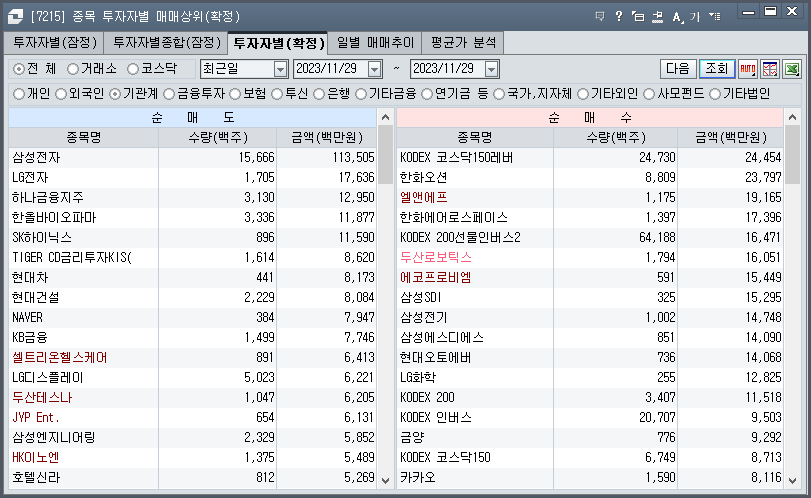This screenshot has width=811, height=498.
Task: Open the title bar list menu icon
Action: [x=715, y=17]
